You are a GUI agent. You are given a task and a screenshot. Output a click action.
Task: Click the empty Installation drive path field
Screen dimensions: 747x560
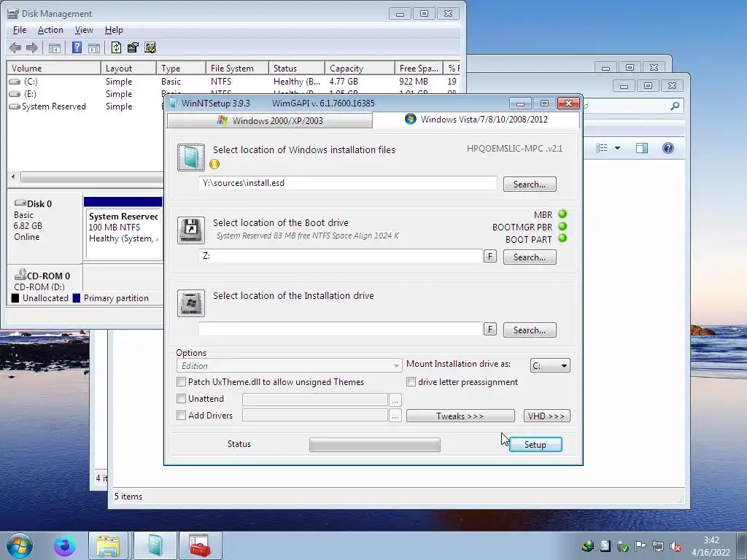[341, 329]
